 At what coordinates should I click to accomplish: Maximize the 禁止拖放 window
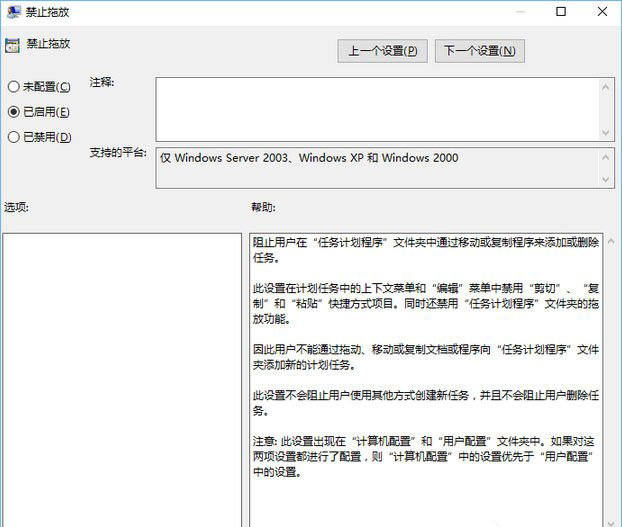point(561,12)
